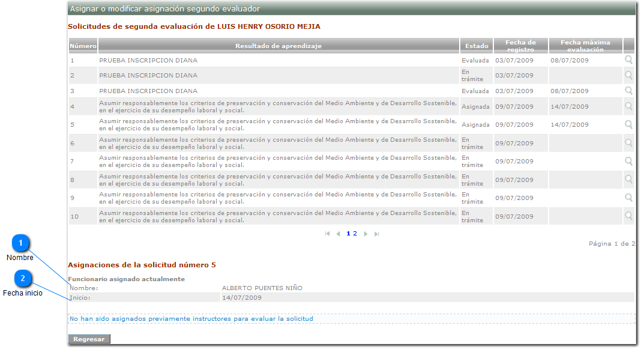Click the learning result text in row 5

tap(278, 124)
